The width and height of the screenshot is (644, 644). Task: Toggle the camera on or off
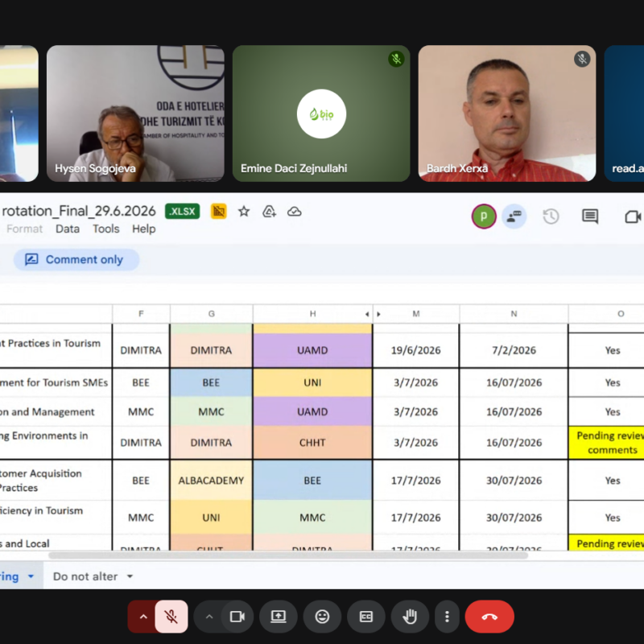(x=237, y=617)
